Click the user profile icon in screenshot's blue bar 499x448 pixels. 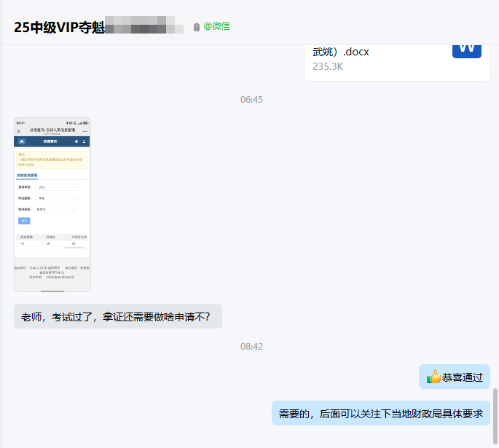click(84, 141)
